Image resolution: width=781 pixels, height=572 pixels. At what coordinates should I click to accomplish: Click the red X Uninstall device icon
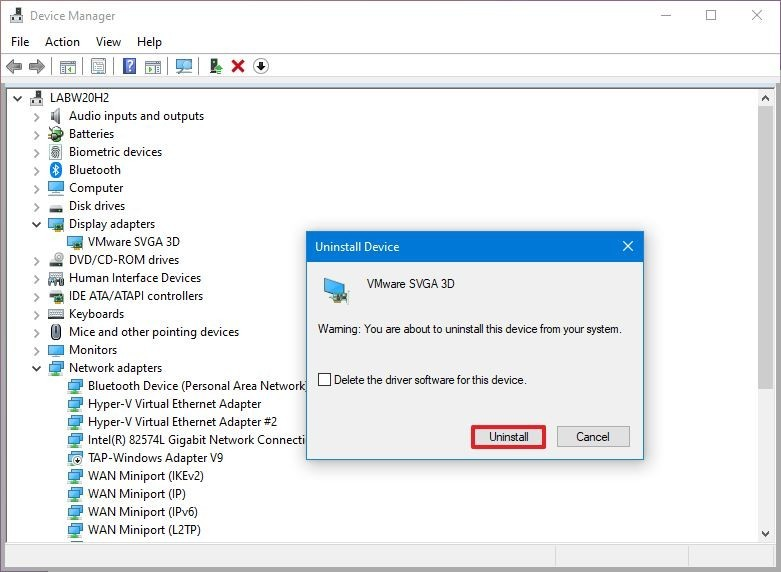coord(238,66)
